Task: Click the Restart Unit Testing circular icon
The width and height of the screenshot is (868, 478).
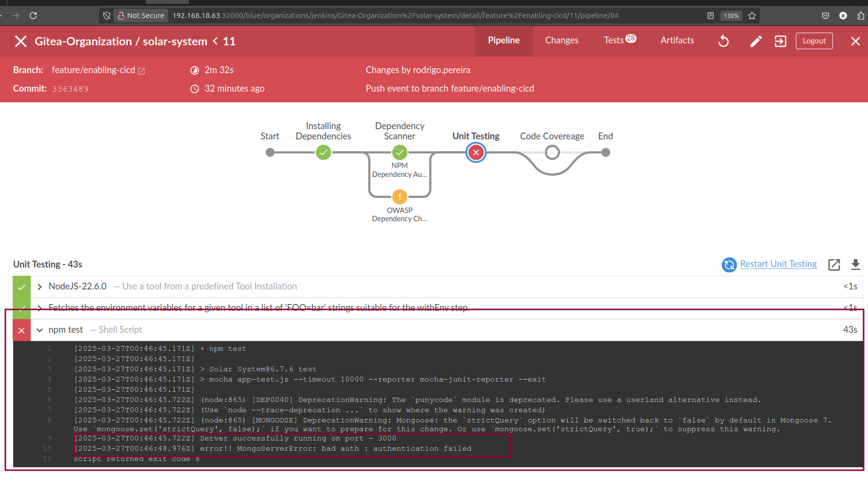Action: [729, 265]
